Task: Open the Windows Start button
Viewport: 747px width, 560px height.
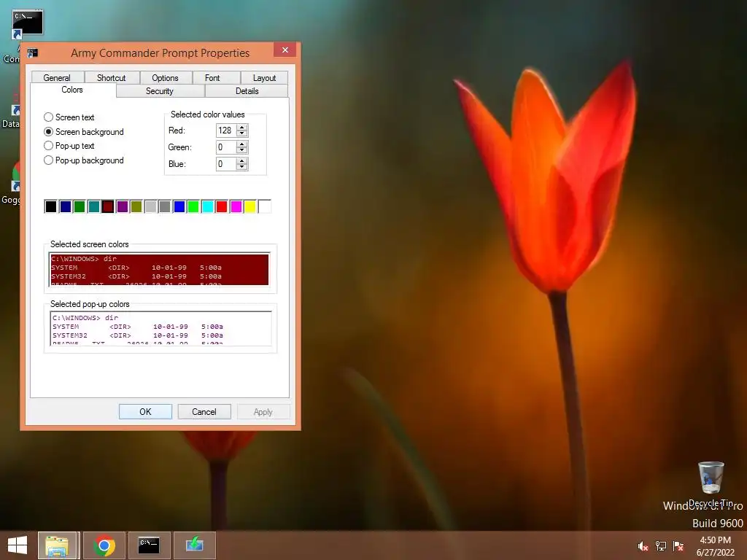Action: coord(18,545)
